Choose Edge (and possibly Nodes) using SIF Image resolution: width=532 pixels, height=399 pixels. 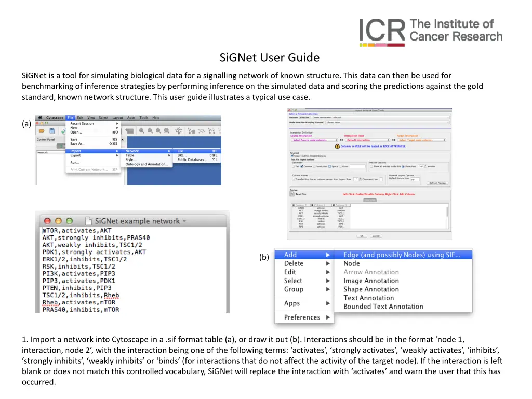point(408,255)
